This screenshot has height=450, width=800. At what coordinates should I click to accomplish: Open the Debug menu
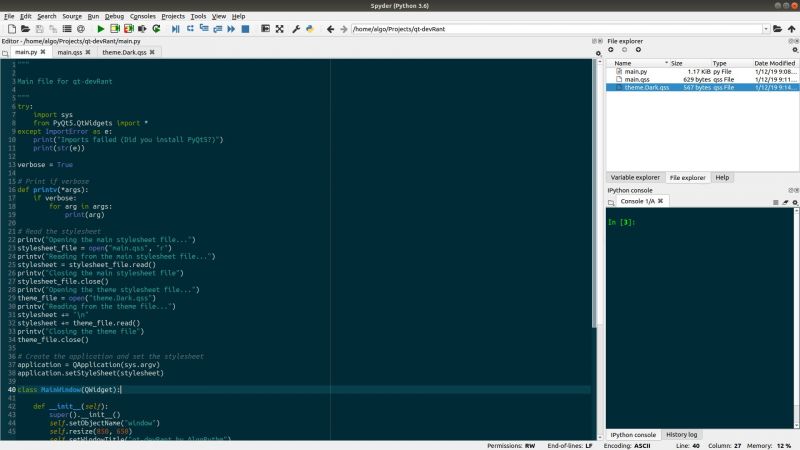[x=114, y=16]
